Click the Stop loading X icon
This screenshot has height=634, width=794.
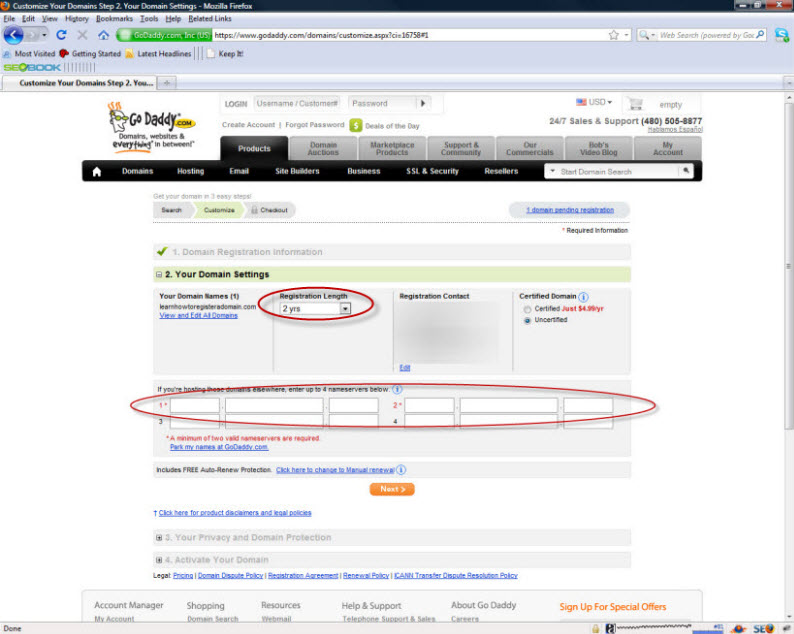coord(82,35)
